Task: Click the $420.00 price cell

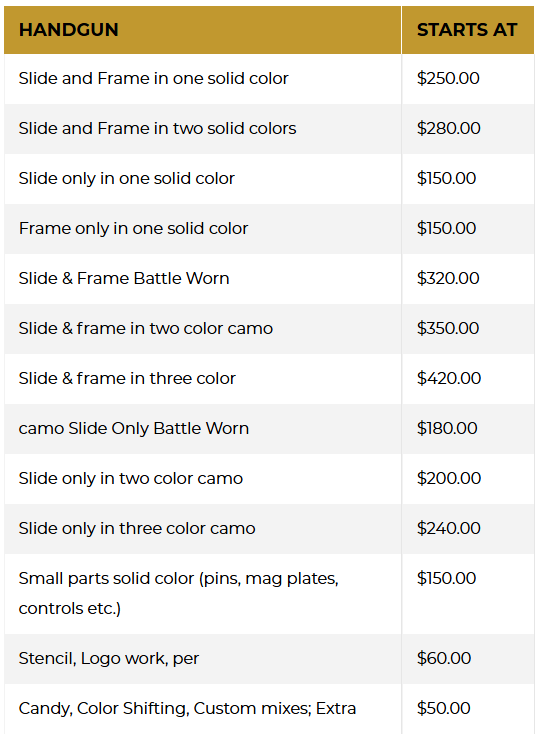Action: click(467, 378)
